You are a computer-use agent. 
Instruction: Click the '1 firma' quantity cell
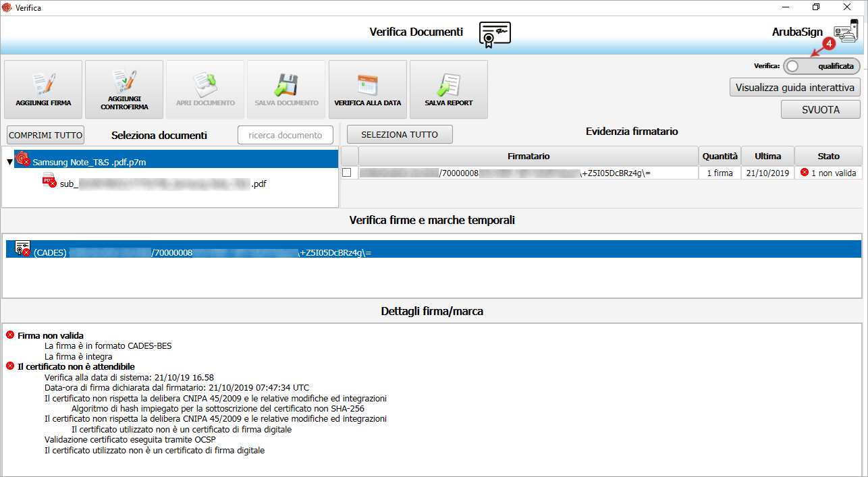(x=720, y=173)
